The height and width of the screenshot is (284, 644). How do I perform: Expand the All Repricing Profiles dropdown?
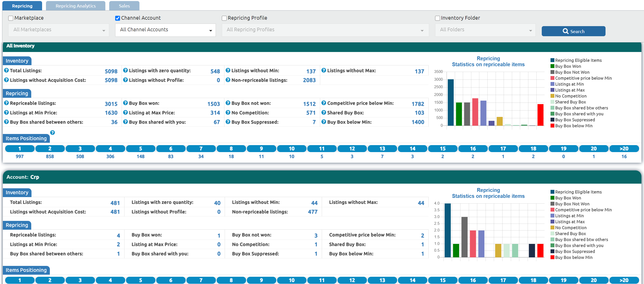click(325, 30)
